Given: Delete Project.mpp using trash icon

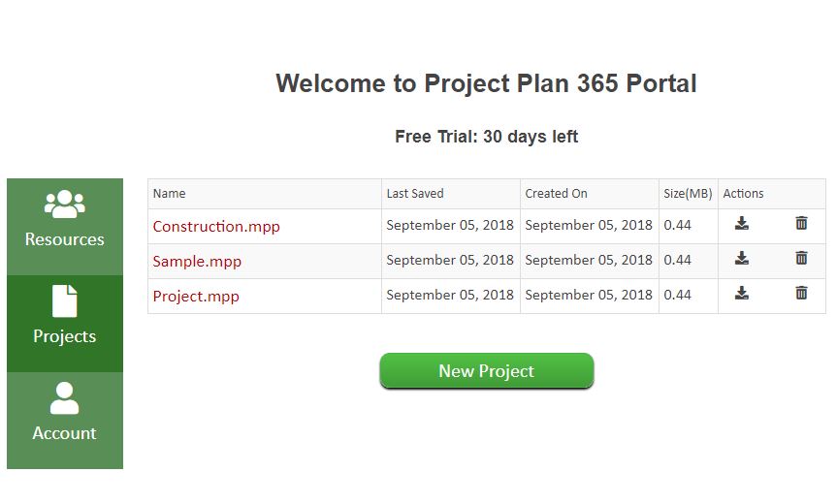Looking at the screenshot, I should [801, 294].
